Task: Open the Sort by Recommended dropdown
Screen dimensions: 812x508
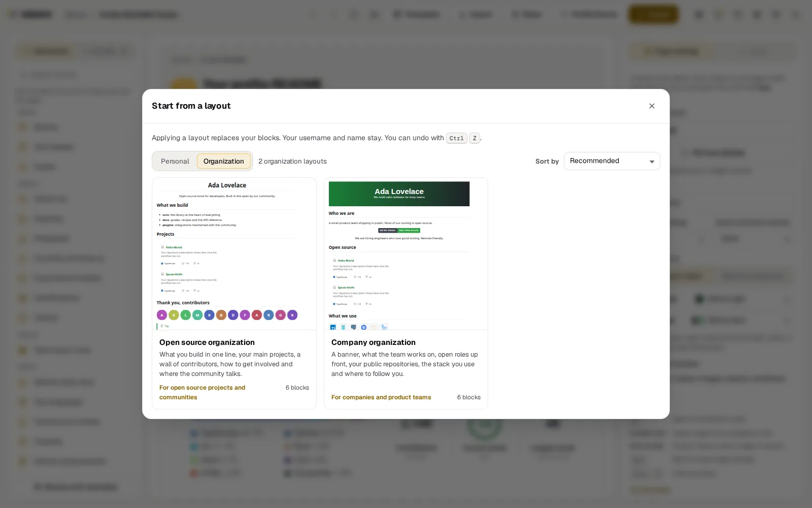Action: (x=612, y=161)
